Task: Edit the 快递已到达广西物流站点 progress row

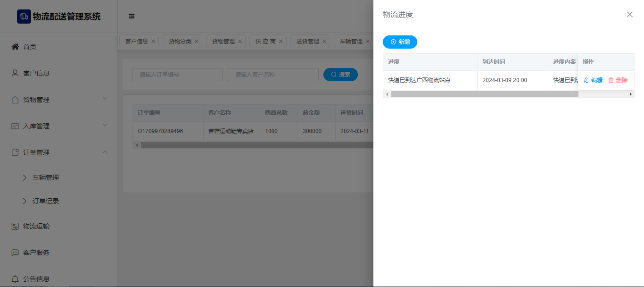Action: pos(593,80)
